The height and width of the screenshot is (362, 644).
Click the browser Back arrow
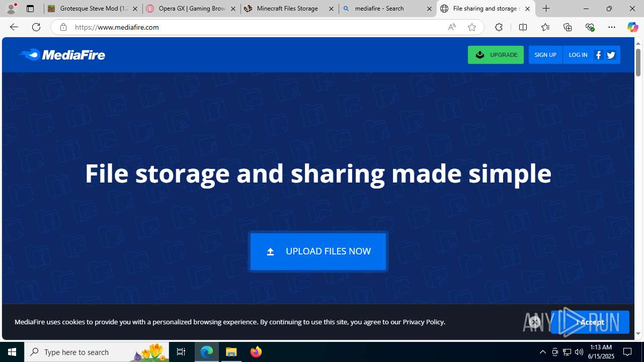click(x=14, y=27)
